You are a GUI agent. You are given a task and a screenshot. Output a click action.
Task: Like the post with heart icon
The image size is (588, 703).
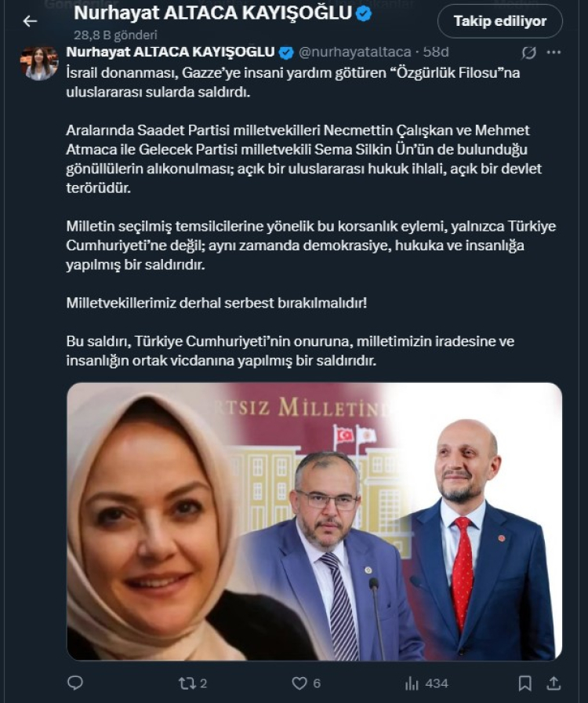pos(299,683)
